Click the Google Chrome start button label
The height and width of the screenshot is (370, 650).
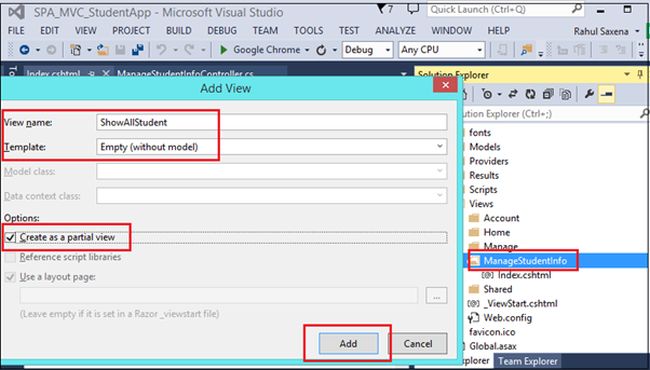[267, 50]
